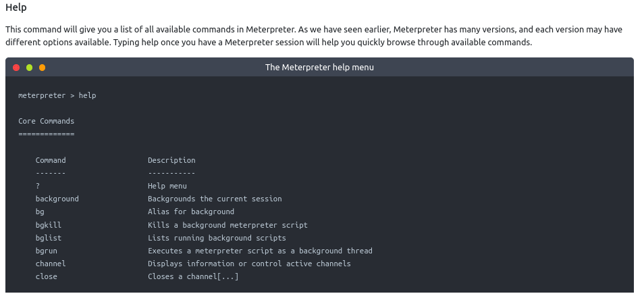Click the Help section heading
Viewport: 644px width, 298px height.
coord(16,7)
